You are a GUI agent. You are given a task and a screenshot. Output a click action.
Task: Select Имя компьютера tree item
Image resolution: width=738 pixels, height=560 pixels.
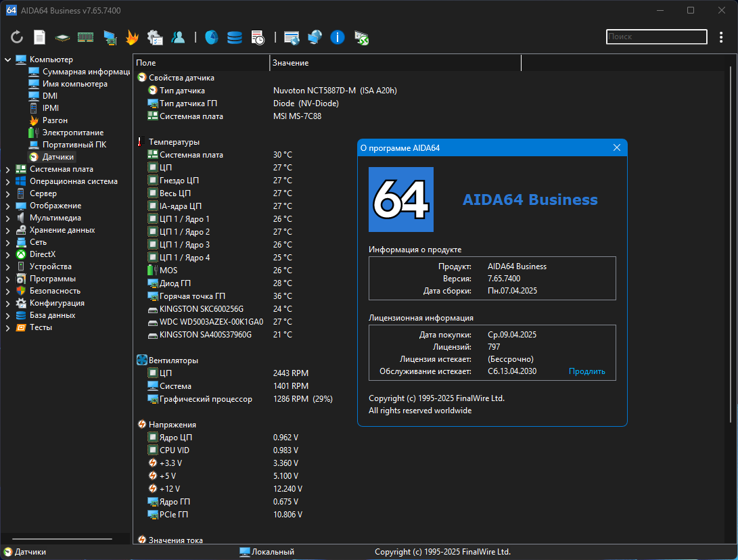point(75,84)
